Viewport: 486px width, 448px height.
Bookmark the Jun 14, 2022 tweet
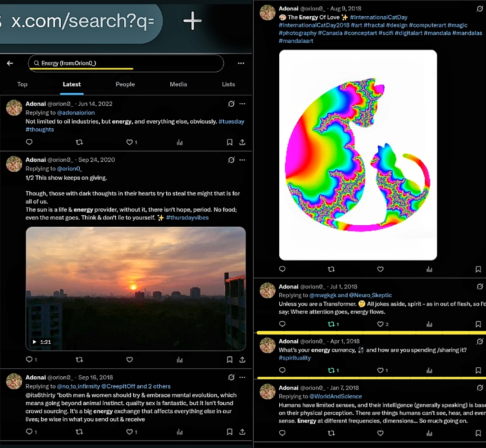click(230, 142)
